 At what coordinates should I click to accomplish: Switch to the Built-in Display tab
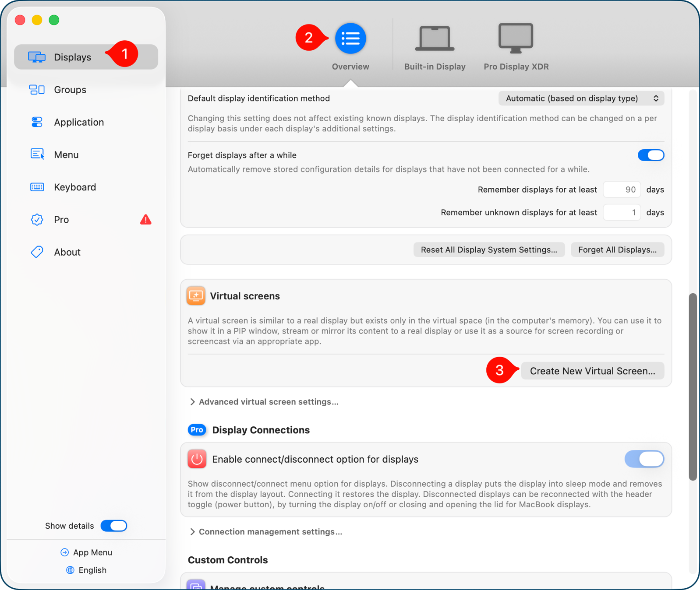click(435, 47)
